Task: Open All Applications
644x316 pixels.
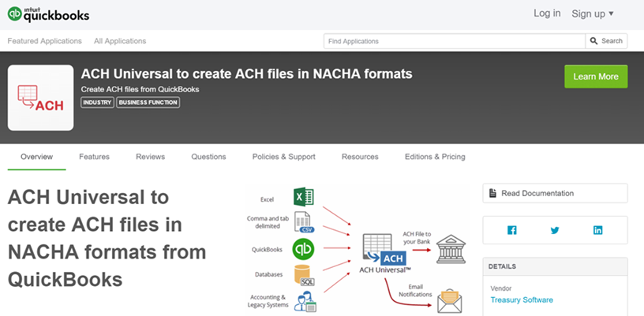Action: (x=120, y=41)
